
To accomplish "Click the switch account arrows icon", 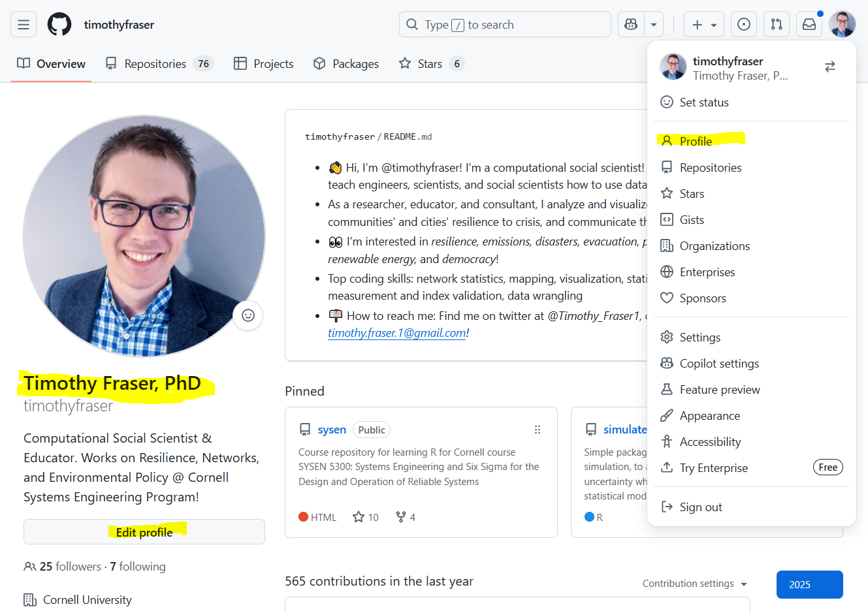I will pyautogui.click(x=830, y=67).
